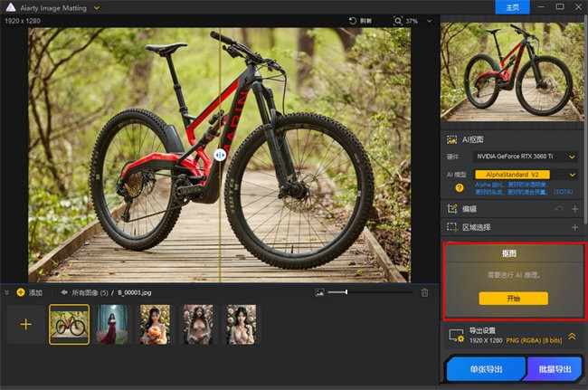
Task: Click PNG (RGBA) [8 bits] format text
Action: pyautogui.click(x=534, y=340)
